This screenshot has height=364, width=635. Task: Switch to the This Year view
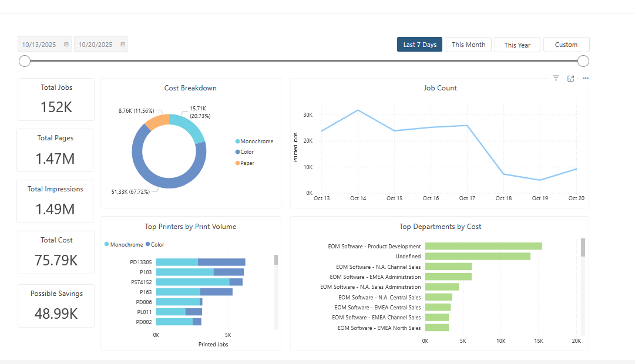pyautogui.click(x=517, y=44)
